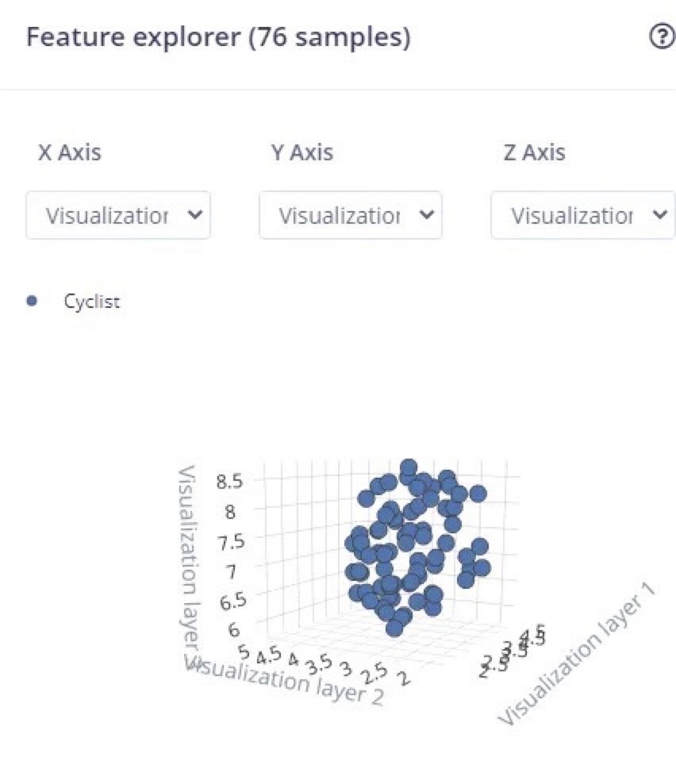Image resolution: width=676 pixels, height=784 pixels.
Task: Toggle the Cyclist legend entry
Action: [91, 302]
